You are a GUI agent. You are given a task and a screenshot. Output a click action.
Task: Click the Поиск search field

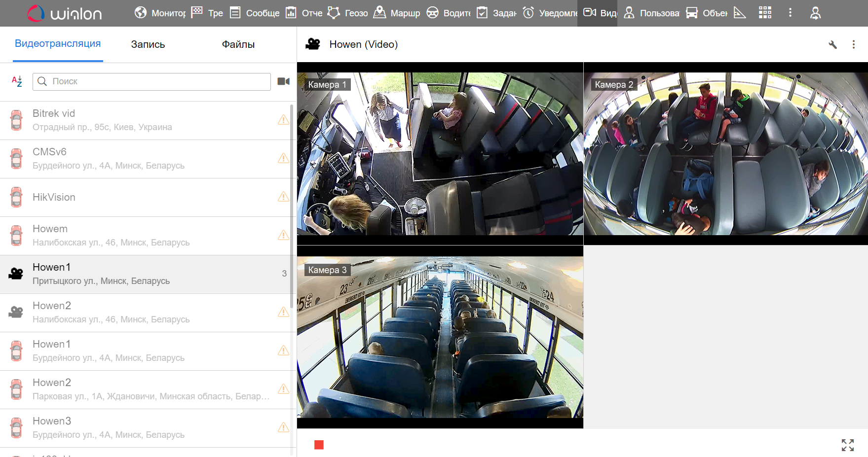151,81
